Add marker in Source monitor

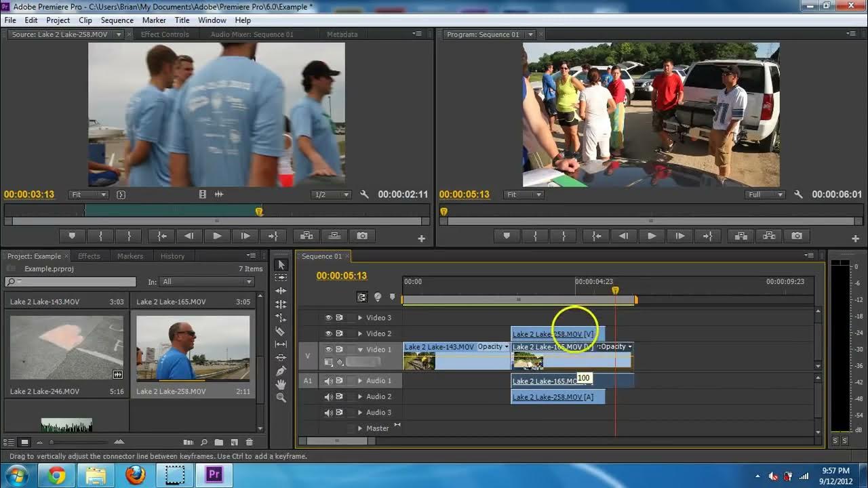(x=72, y=236)
